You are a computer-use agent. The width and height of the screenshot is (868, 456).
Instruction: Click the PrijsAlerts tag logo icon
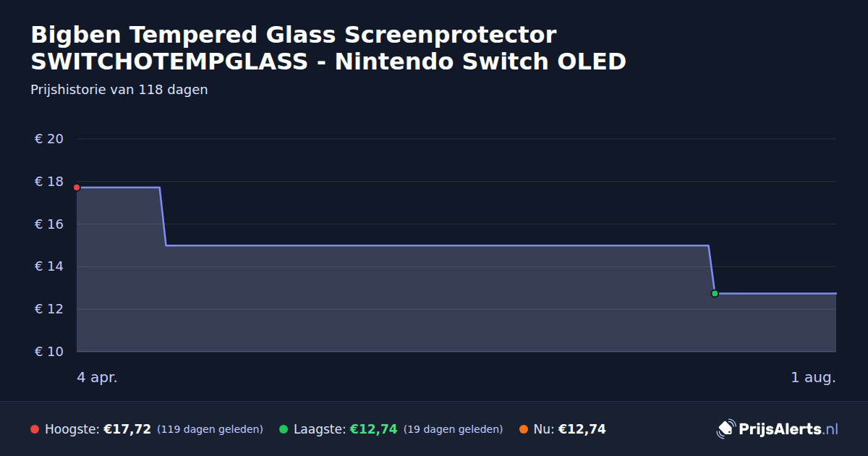725,429
